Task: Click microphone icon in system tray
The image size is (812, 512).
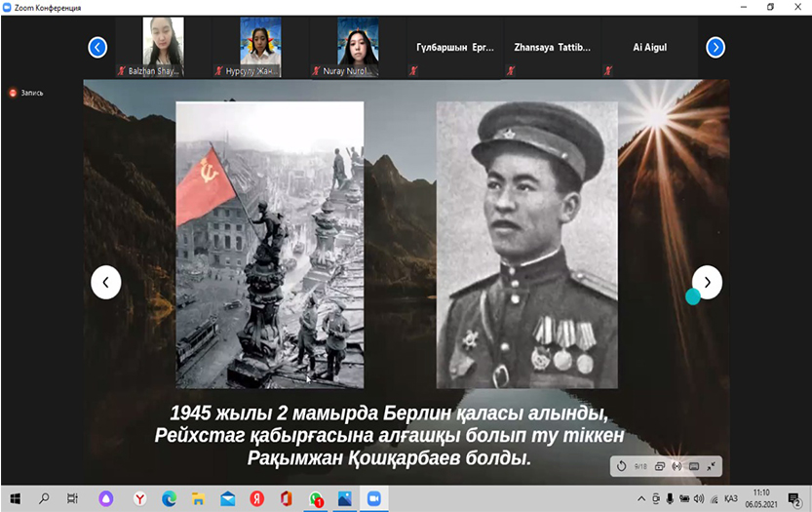Action: coord(670,498)
